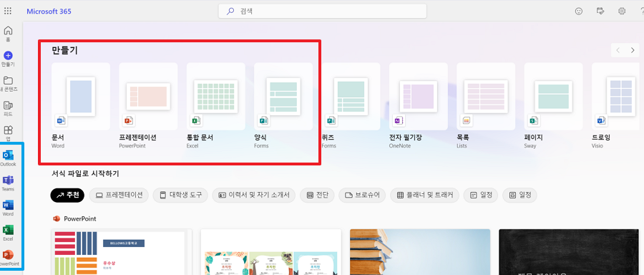The height and width of the screenshot is (275, 644).
Task: Launch Word from the sidebar
Action: tap(8, 208)
